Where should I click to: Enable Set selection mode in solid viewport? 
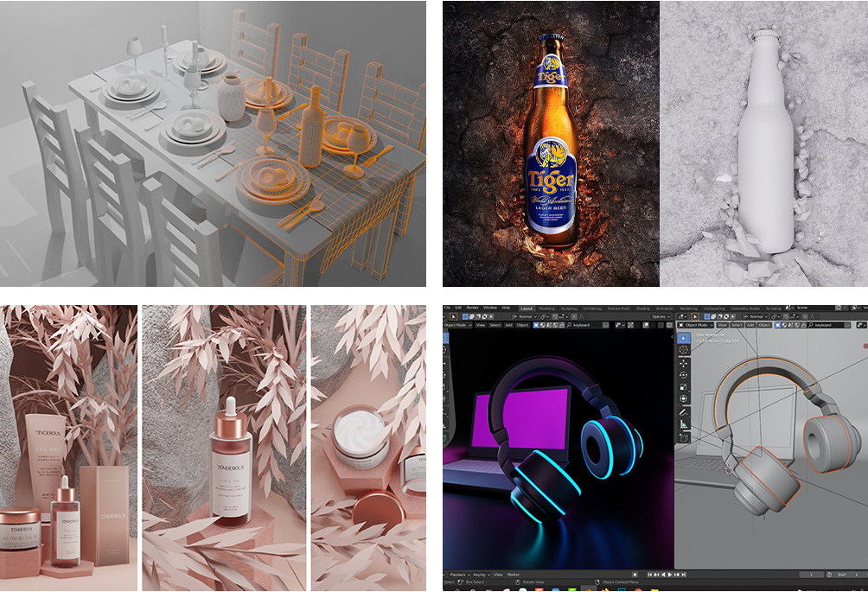(x=707, y=316)
